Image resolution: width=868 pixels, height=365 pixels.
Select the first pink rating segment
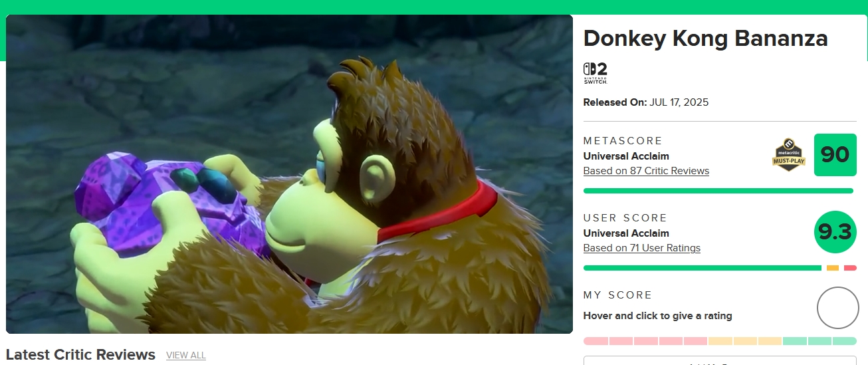[596, 341]
